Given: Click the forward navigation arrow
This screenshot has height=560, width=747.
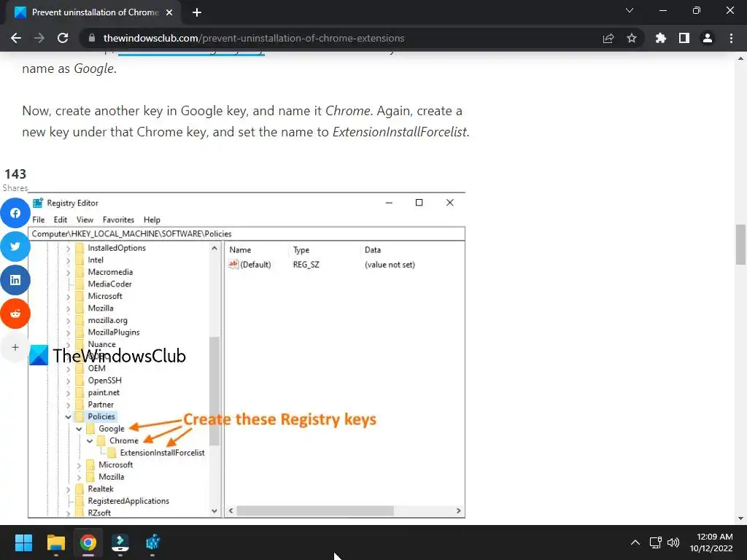Looking at the screenshot, I should 39,38.
